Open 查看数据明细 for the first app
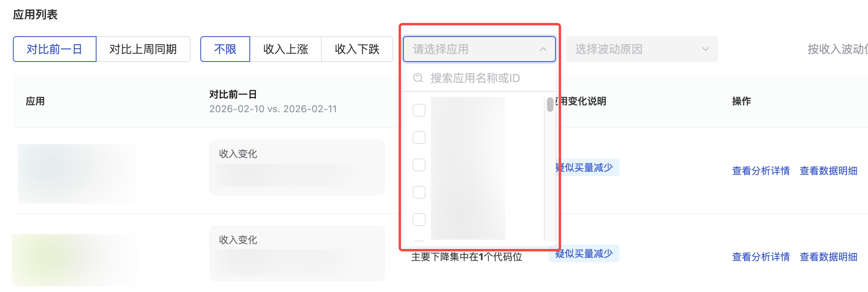 coord(828,171)
